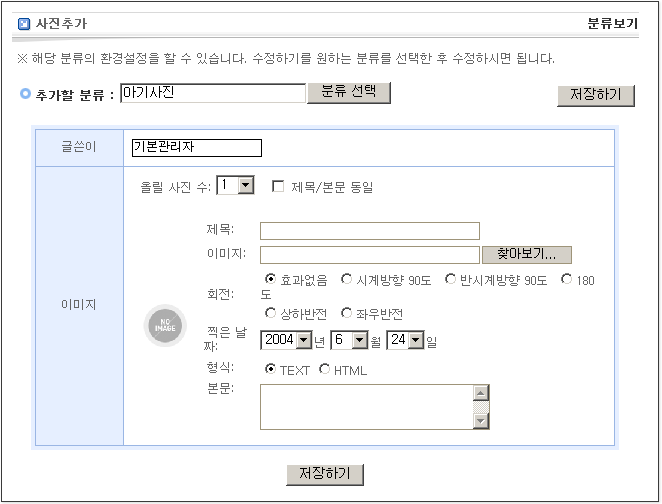Click the NO IMAGE placeholder thumbnail
Screen dimensions: 662x504
click(x=164, y=325)
